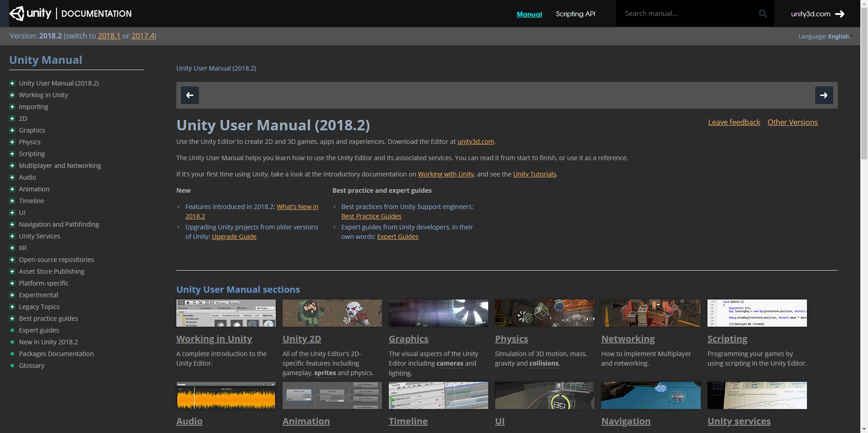This screenshot has height=433, width=868.
Task: Switch documentation version to 2018.1
Action: (109, 35)
